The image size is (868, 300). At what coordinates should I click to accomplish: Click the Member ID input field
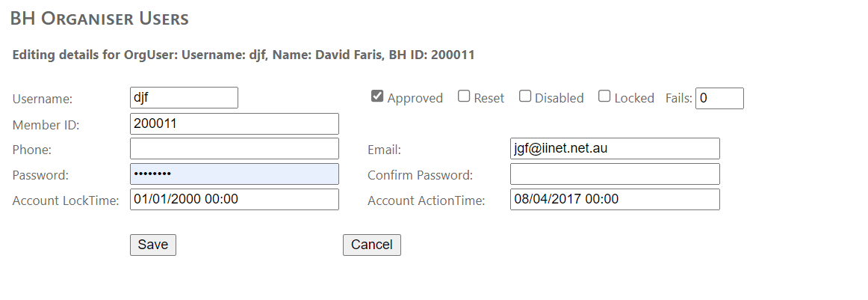234,123
